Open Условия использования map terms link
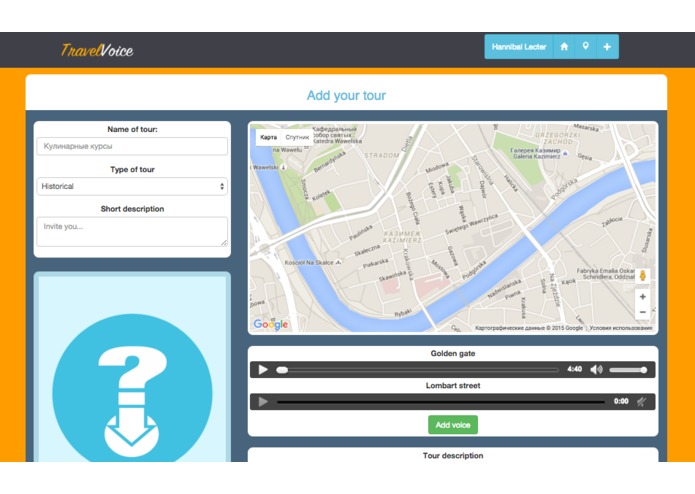The width and height of the screenshot is (695, 494). click(621, 328)
